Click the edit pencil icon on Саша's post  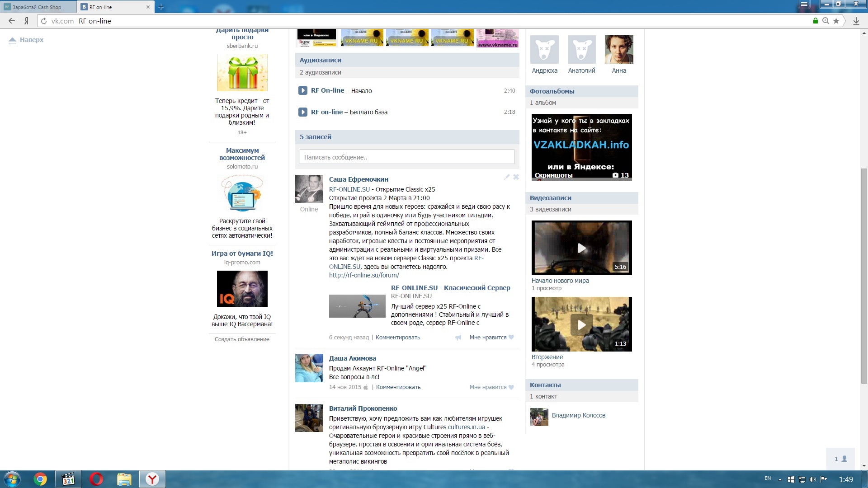[507, 177]
